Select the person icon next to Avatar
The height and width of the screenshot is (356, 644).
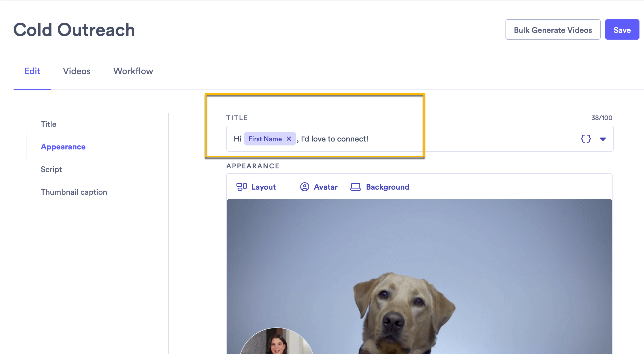coord(304,187)
